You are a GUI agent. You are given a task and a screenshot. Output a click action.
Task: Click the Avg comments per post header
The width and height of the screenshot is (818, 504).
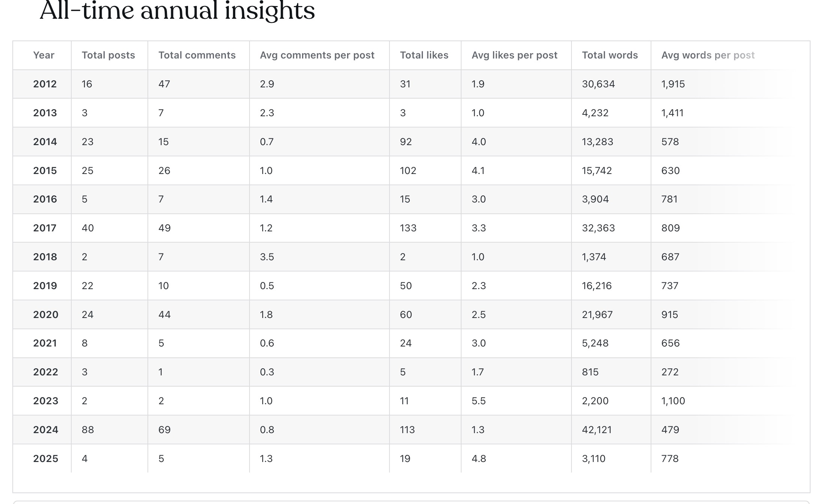317,55
